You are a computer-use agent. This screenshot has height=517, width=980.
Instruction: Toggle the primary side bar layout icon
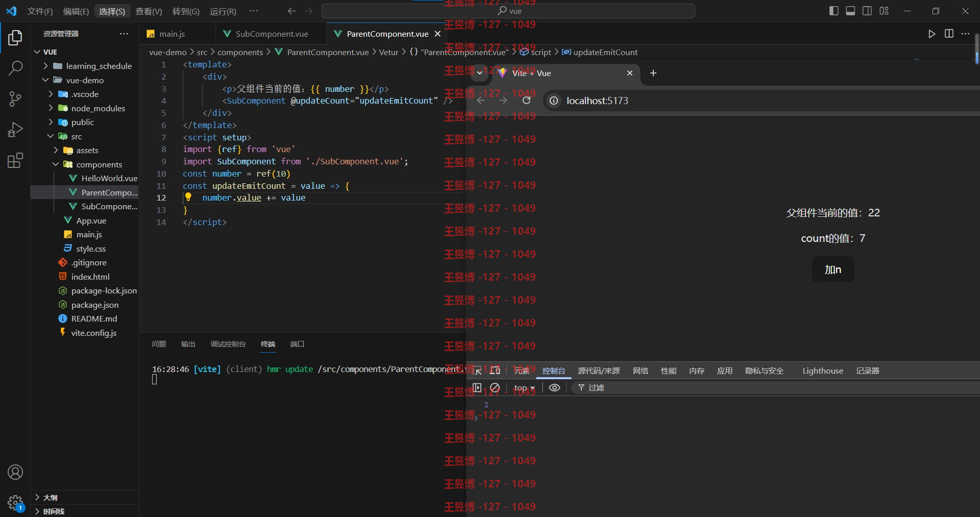(x=834, y=11)
